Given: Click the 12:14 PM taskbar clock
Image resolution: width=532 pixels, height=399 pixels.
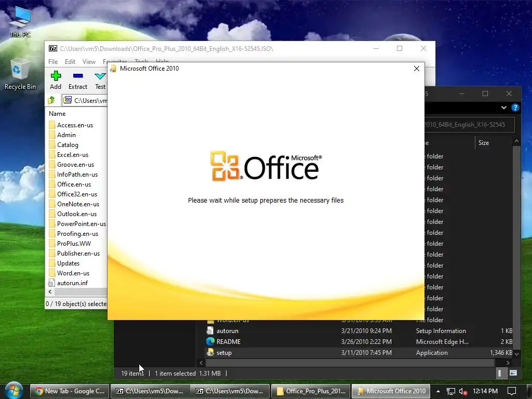Looking at the screenshot, I should pos(485,391).
